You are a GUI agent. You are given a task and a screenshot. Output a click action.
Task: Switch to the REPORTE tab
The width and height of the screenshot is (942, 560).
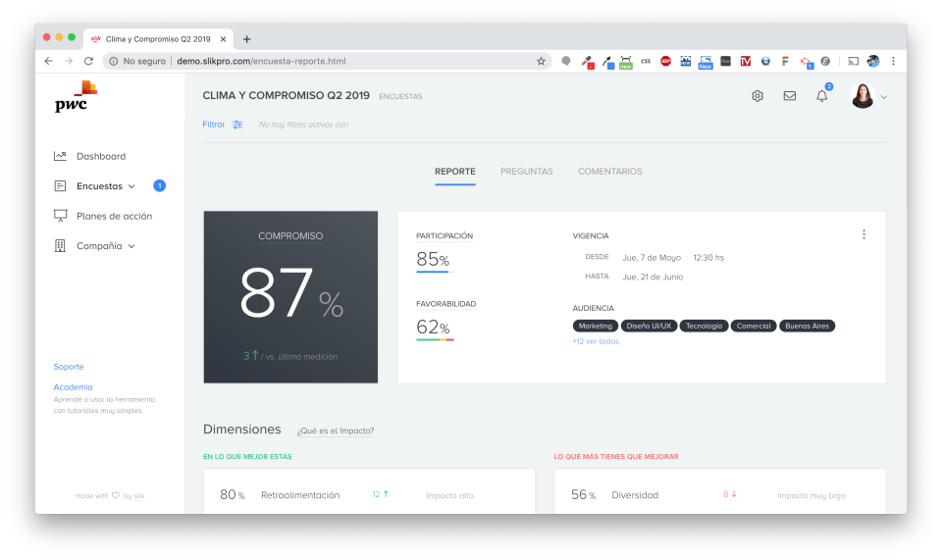454,172
